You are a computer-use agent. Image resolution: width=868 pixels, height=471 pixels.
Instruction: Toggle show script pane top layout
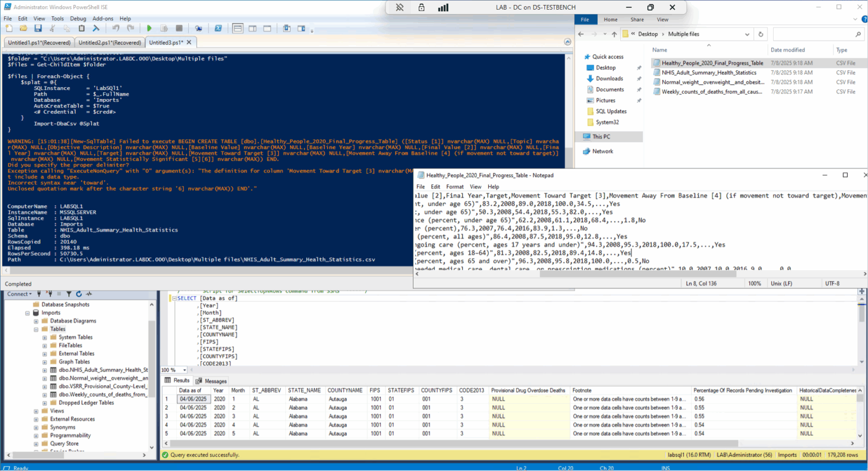pos(238,28)
